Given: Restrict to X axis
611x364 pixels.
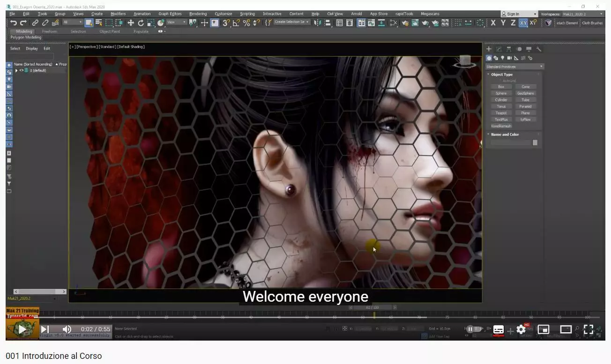Looking at the screenshot, I should [493, 22].
